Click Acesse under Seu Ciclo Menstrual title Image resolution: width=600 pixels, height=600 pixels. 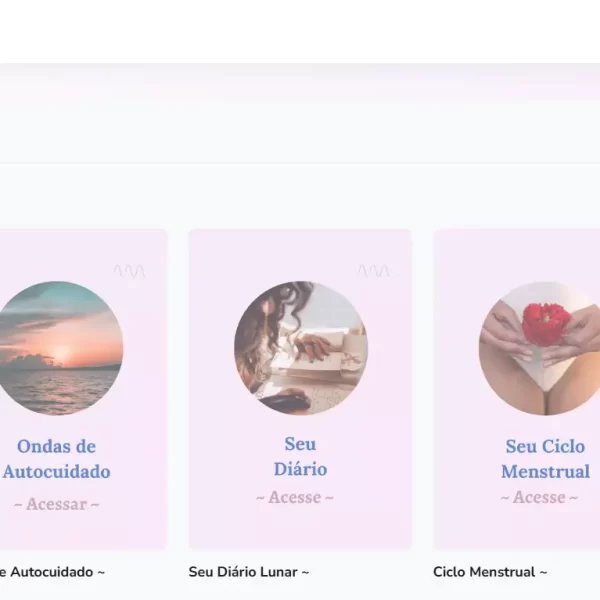point(539,497)
